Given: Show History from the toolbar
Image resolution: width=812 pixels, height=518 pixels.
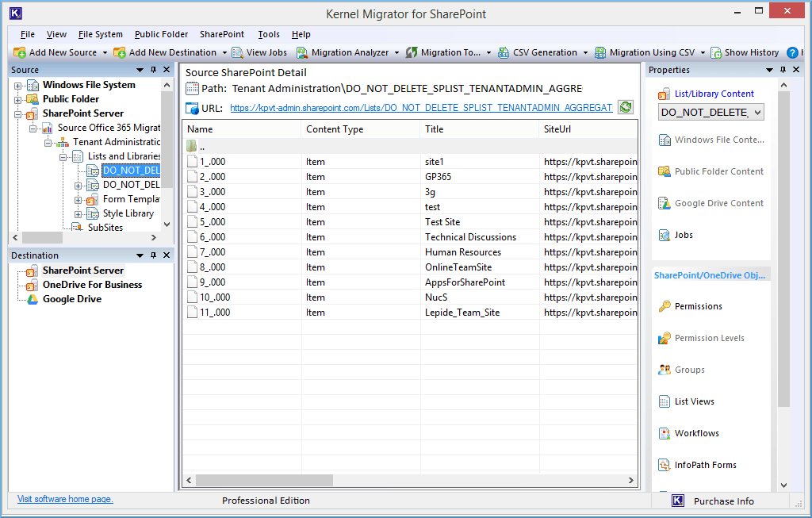Looking at the screenshot, I should tap(745, 52).
